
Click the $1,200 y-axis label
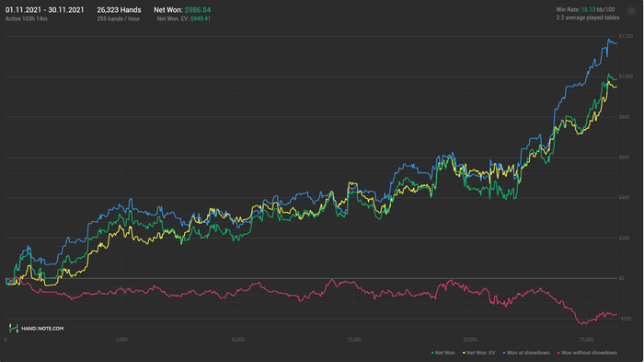pos(626,37)
